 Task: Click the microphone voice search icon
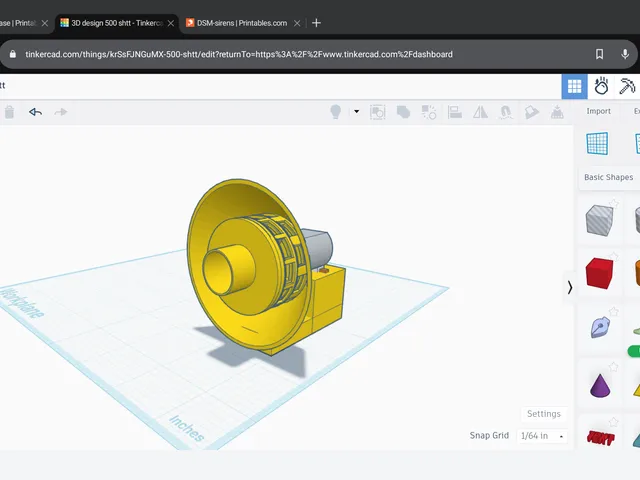point(625,54)
